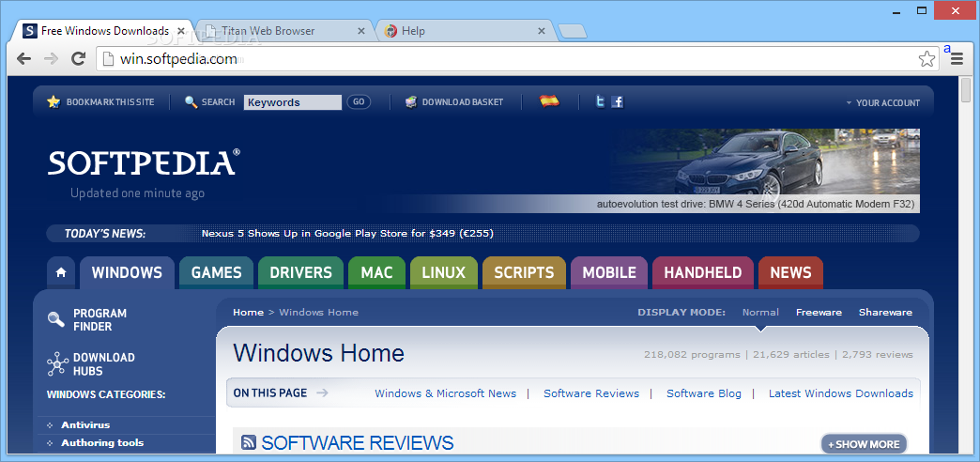Click the SOFTPEDIA logo
This screenshot has height=462, width=980.
click(144, 162)
